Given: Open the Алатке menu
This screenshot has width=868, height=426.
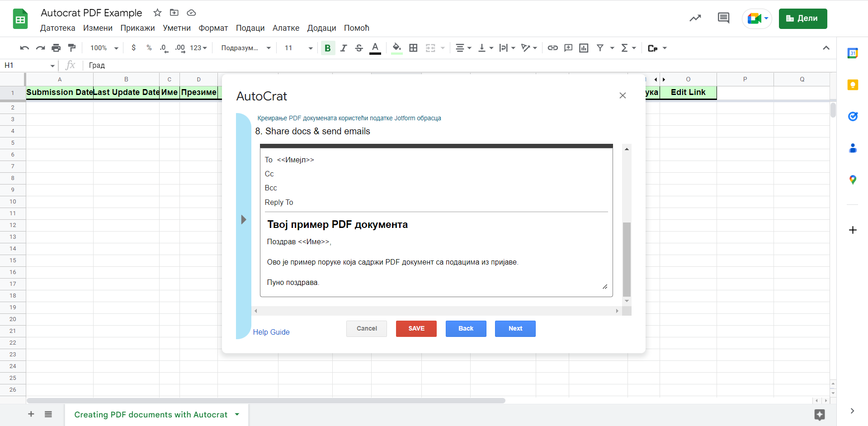Looking at the screenshot, I should pyautogui.click(x=286, y=28).
